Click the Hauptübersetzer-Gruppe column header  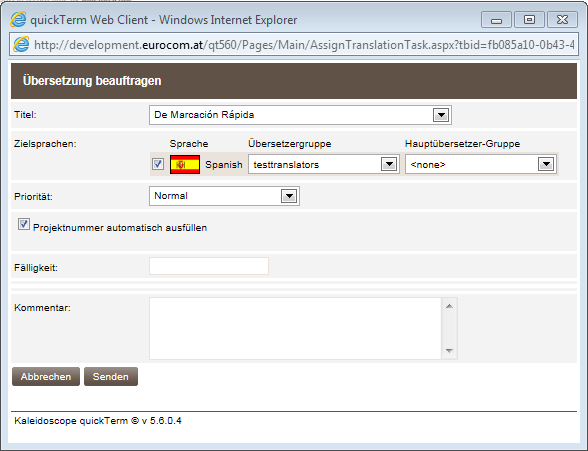[462, 144]
